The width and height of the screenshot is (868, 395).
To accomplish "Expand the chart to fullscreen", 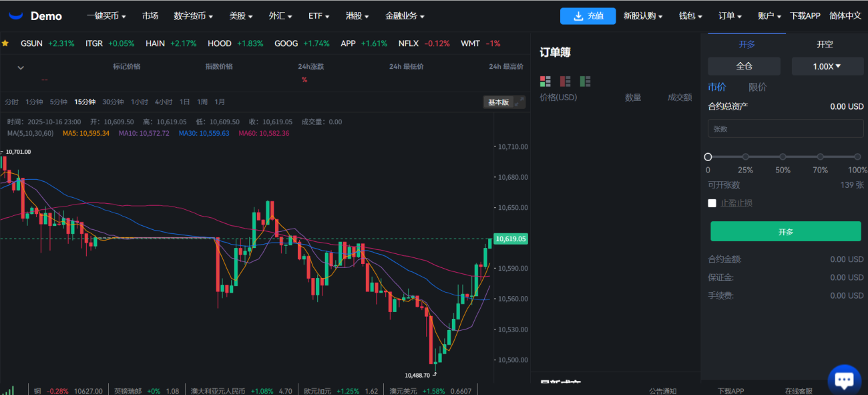I will pyautogui.click(x=519, y=102).
